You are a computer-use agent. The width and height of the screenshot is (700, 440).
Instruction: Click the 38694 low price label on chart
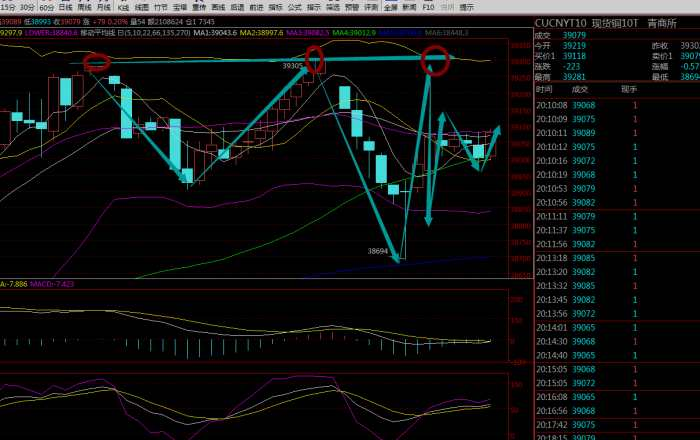point(379,252)
